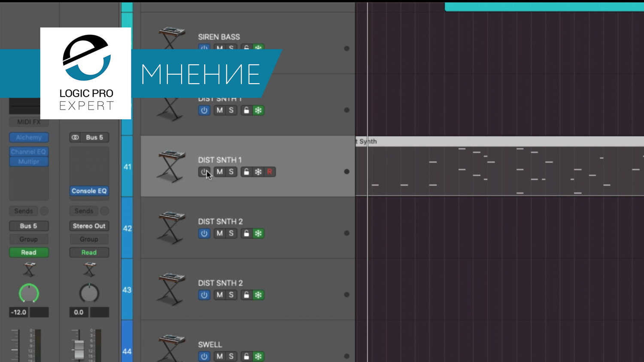
Task: Click the -12.0 volume field
Action: 19,312
